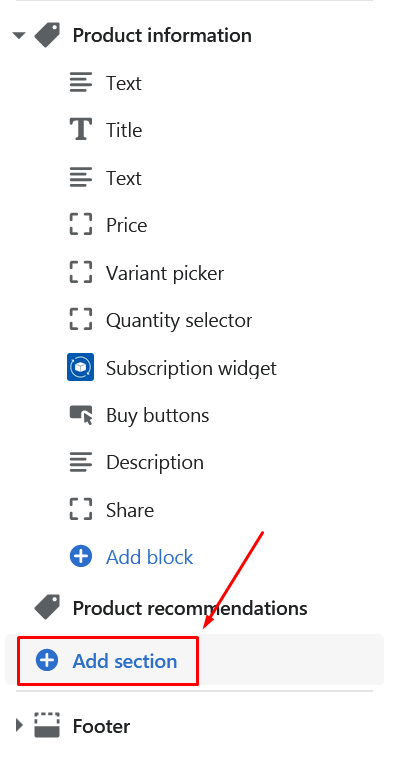396x771 pixels.
Task: Open the Product recommendations section
Action: (190, 608)
